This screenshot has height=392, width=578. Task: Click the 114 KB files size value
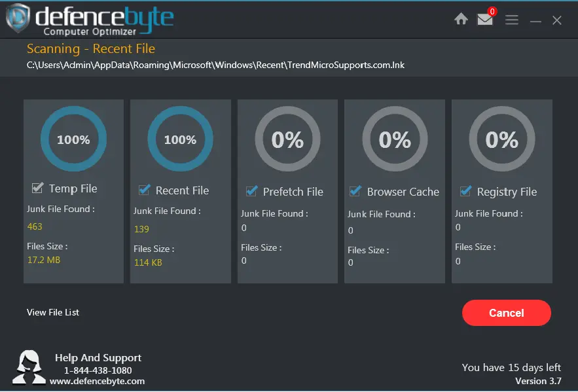(148, 262)
